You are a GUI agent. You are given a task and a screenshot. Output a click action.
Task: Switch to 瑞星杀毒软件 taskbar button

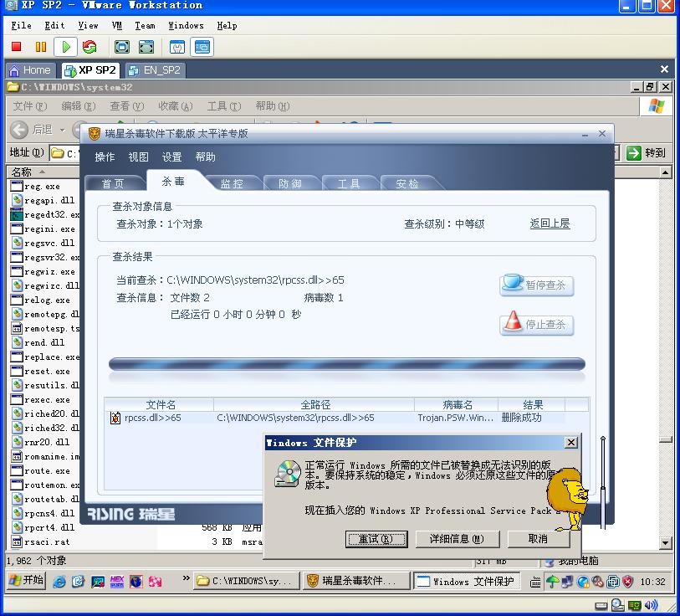(356, 581)
